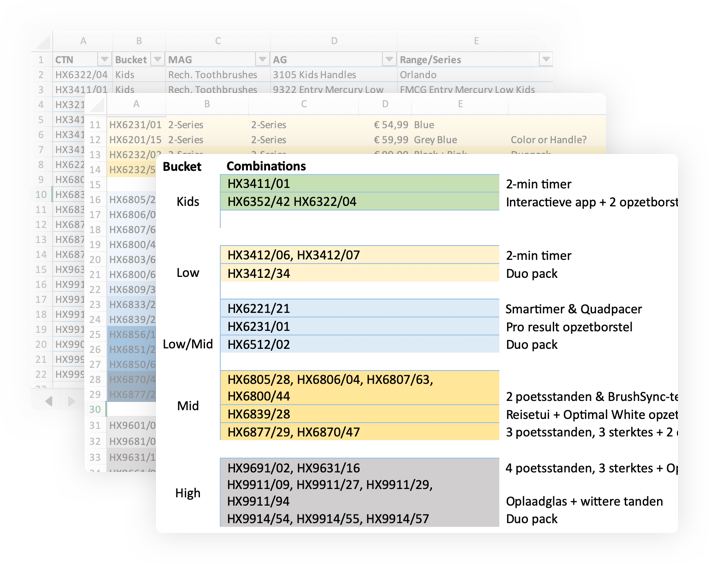Select row 25 header in middle spreadsheet

tap(95, 335)
